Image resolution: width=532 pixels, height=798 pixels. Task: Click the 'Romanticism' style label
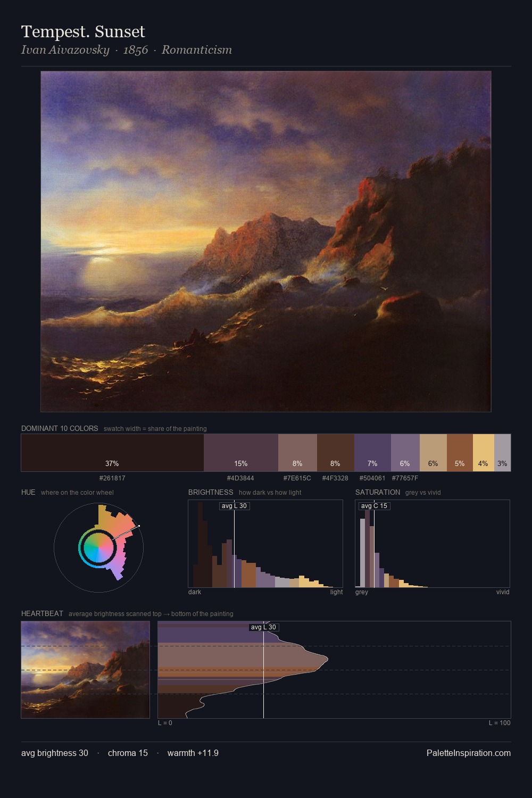[x=197, y=50]
